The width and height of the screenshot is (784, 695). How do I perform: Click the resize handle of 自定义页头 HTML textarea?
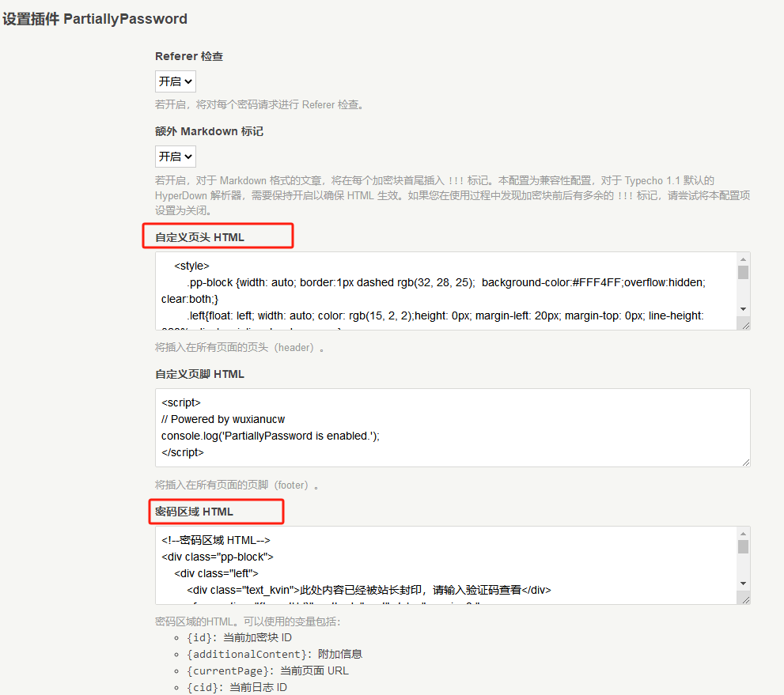click(x=744, y=324)
